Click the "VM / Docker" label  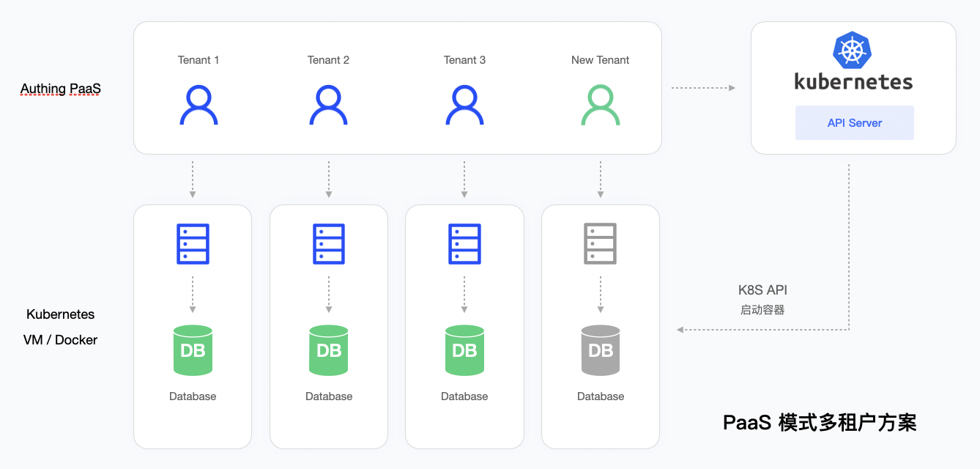coord(61,340)
